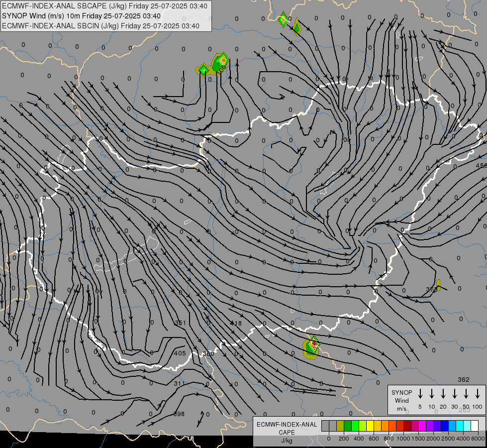Pick the palest cyan CAPE scale swatch
This screenshot has height=448, width=487.
pos(467,426)
